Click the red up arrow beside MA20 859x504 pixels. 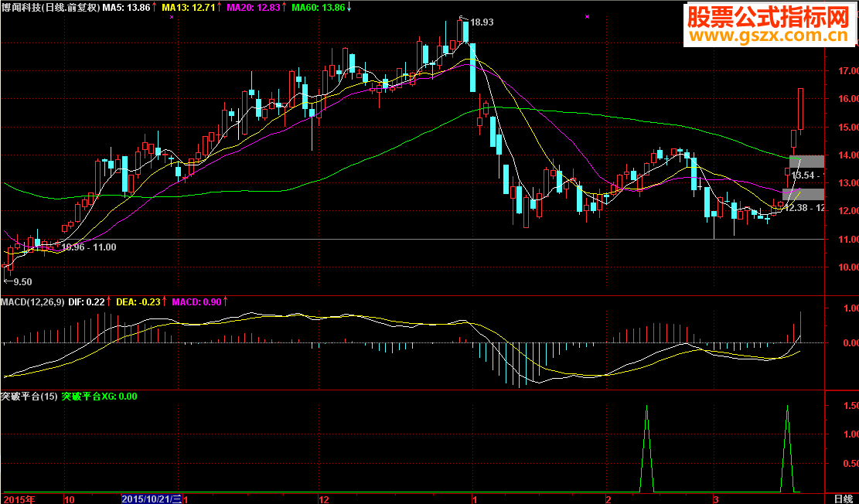click(x=285, y=7)
